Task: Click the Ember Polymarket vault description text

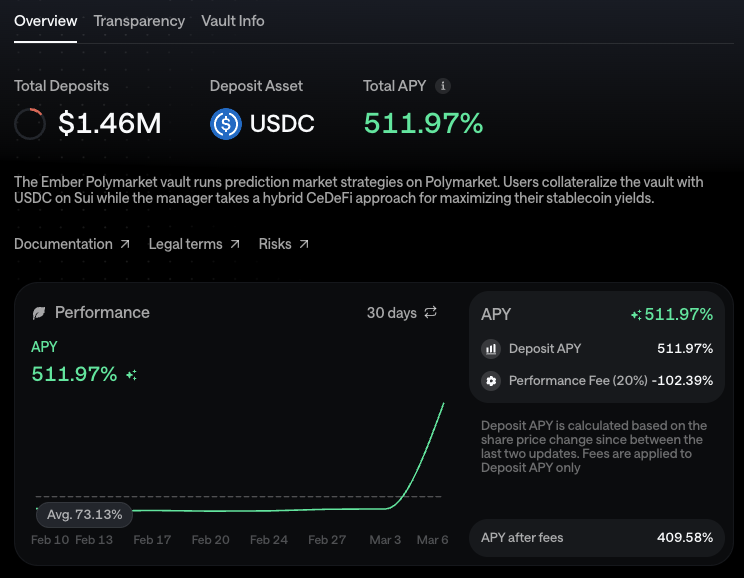Action: [359, 190]
